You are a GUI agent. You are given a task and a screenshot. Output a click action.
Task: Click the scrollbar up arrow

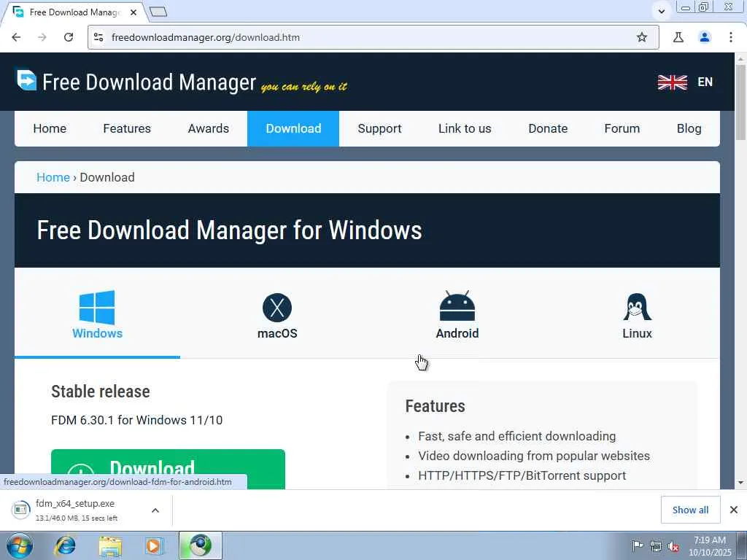pos(741,58)
